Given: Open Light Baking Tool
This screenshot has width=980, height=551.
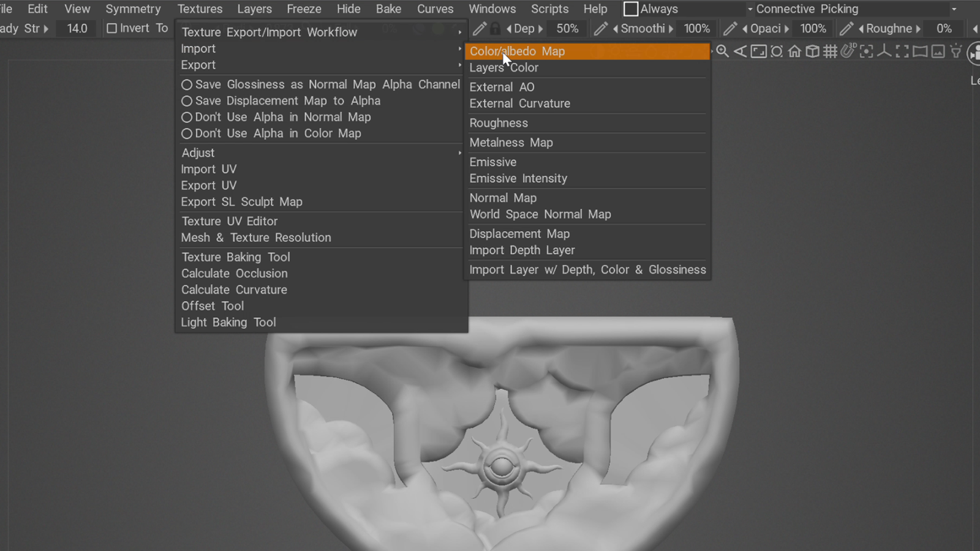Looking at the screenshot, I should 228,323.
